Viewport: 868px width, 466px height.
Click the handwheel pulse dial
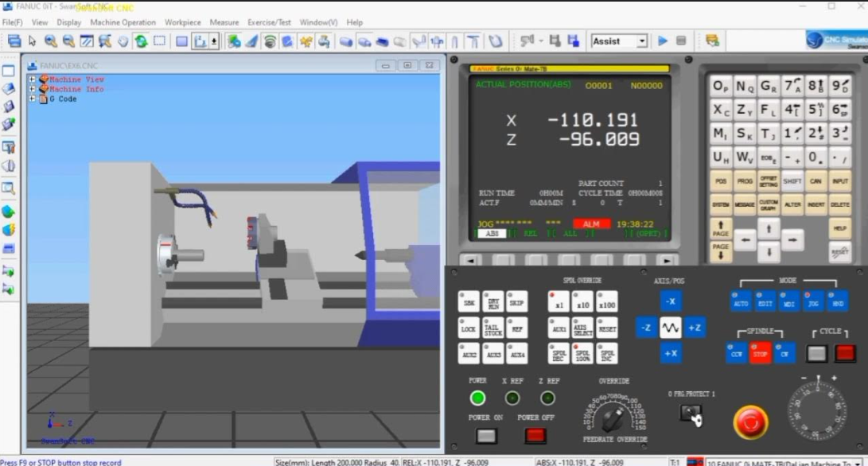(x=817, y=411)
